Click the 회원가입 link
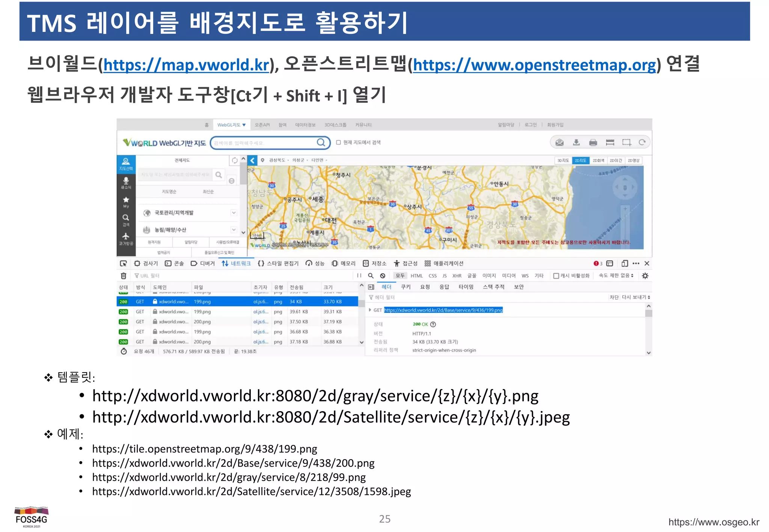The width and height of the screenshot is (769, 532). click(555, 125)
